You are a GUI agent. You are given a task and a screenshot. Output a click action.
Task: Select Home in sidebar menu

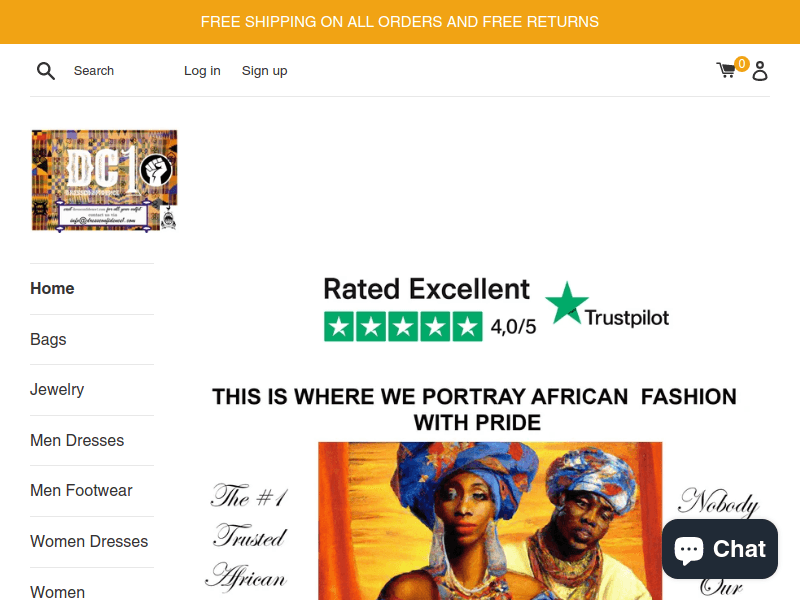click(52, 288)
